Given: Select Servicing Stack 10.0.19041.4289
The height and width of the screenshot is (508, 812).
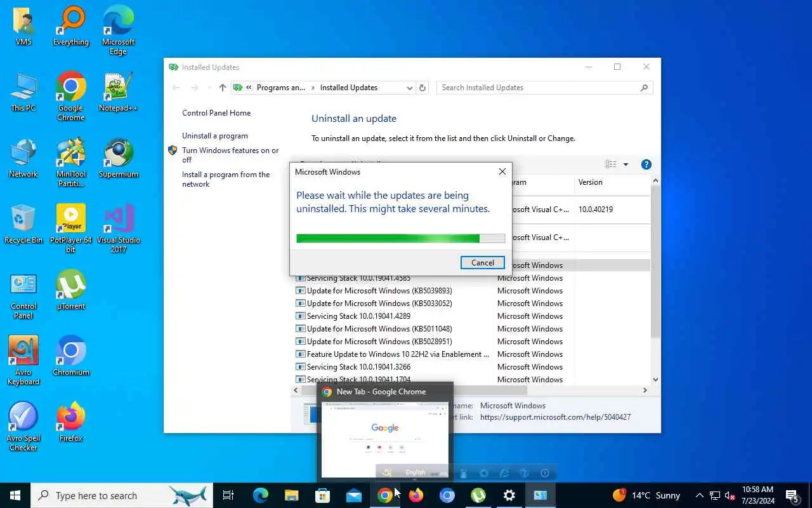Looking at the screenshot, I should 358,316.
